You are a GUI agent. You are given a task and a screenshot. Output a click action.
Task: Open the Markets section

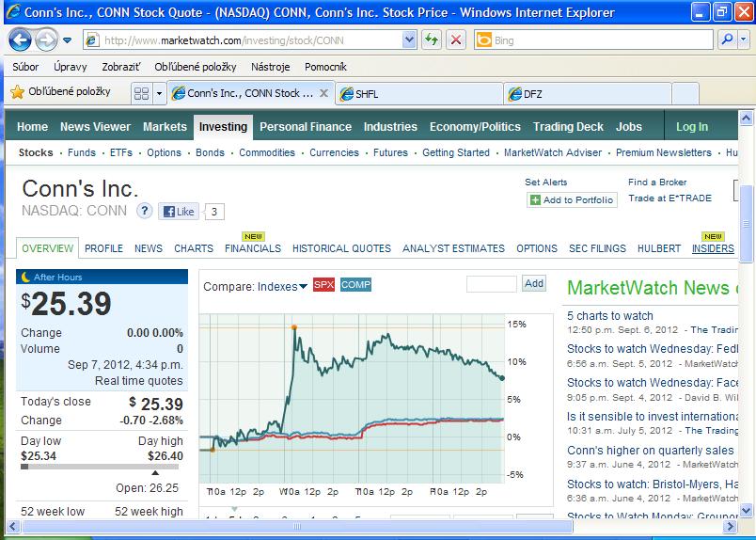pos(165,127)
